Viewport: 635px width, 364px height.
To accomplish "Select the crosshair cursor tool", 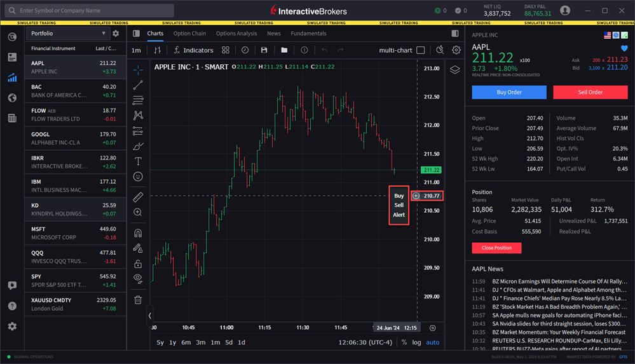I will point(138,70).
